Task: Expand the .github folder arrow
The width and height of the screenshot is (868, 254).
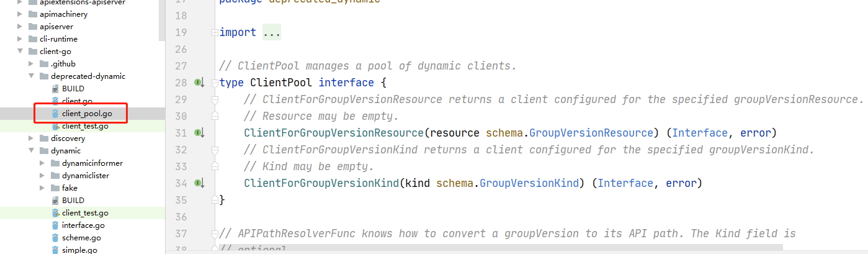Action: coord(31,64)
